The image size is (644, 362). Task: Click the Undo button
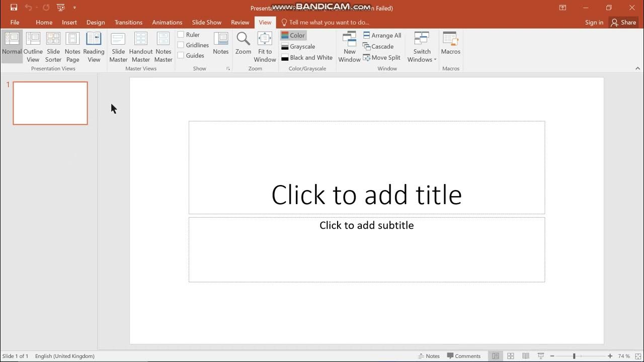point(28,8)
